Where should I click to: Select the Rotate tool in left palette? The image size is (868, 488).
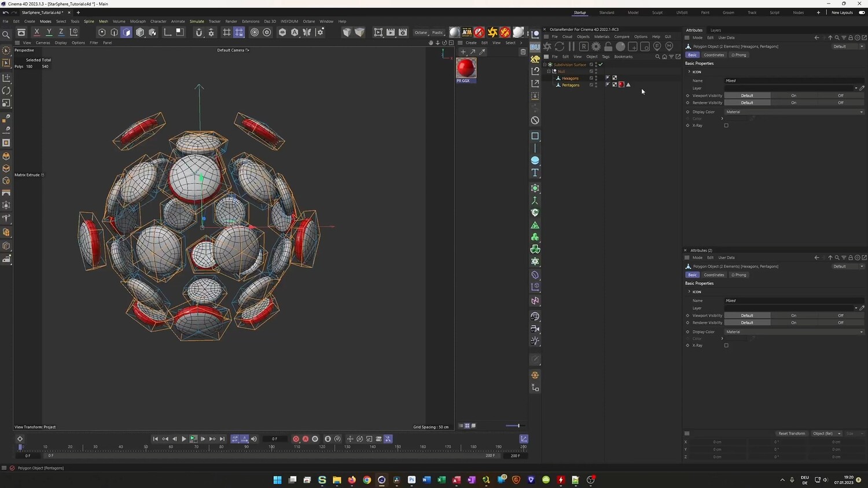6,90
